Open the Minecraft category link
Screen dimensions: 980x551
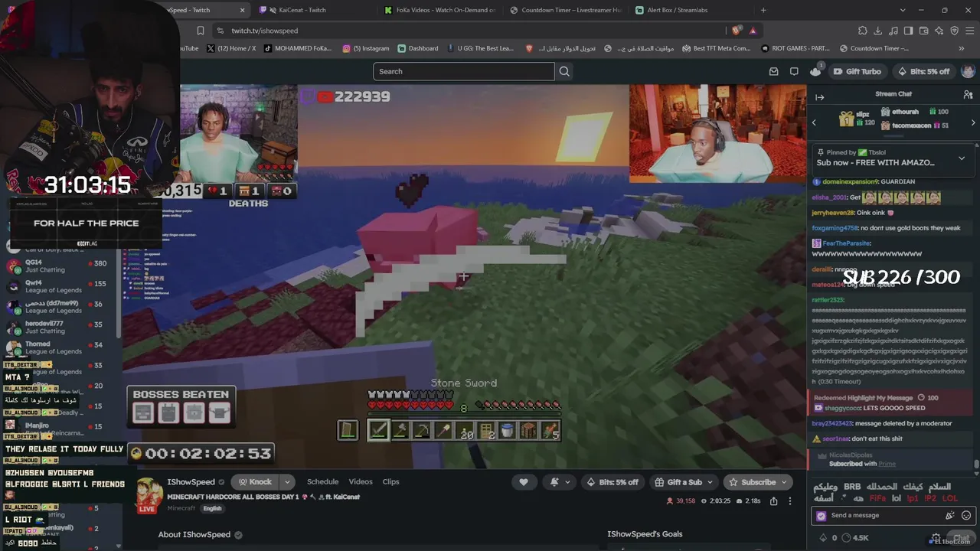(181, 508)
